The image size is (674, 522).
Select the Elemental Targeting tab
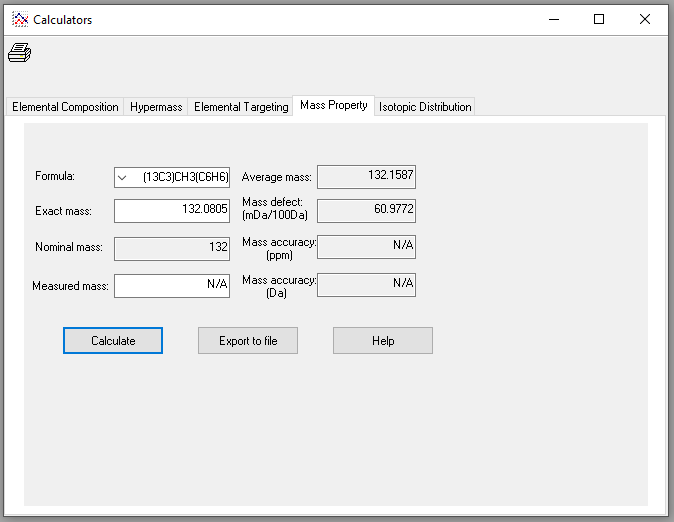coord(241,107)
